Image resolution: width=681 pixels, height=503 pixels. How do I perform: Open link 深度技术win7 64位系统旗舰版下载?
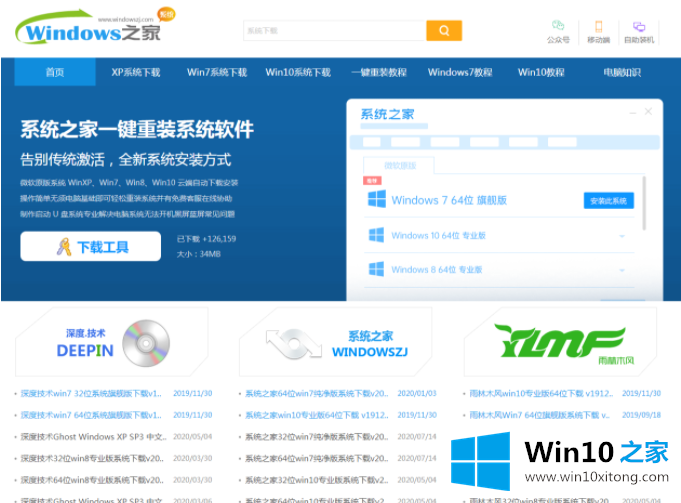coord(91,415)
